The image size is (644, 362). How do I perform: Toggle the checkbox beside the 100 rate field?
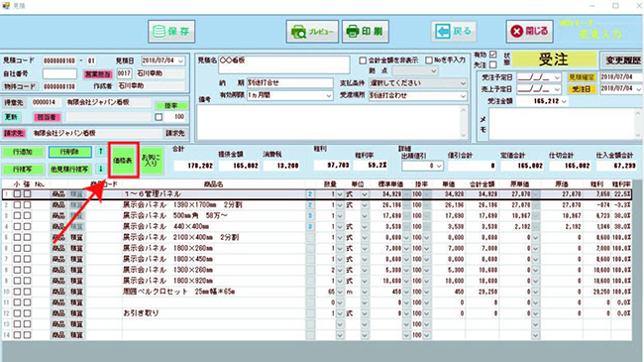159,117
